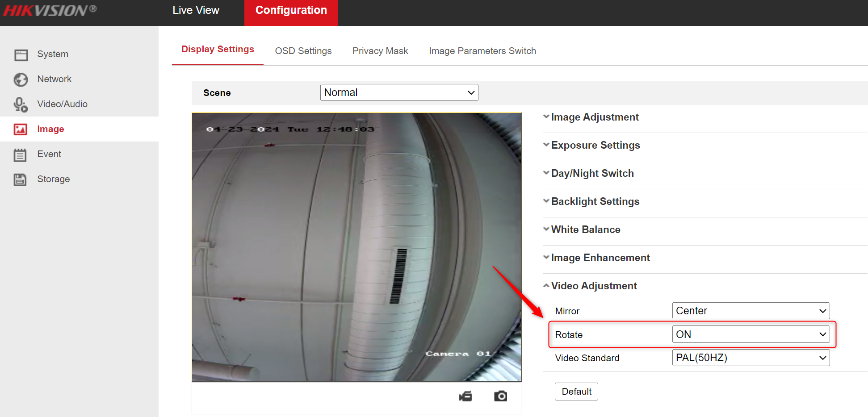This screenshot has height=417, width=868.
Task: Switch to the Live View menu
Action: 196,10
